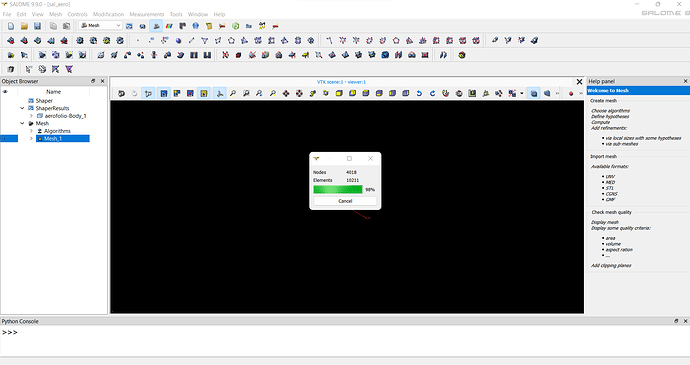Cancel the mesh computation
This screenshot has height=365, width=690.
pyautogui.click(x=345, y=201)
